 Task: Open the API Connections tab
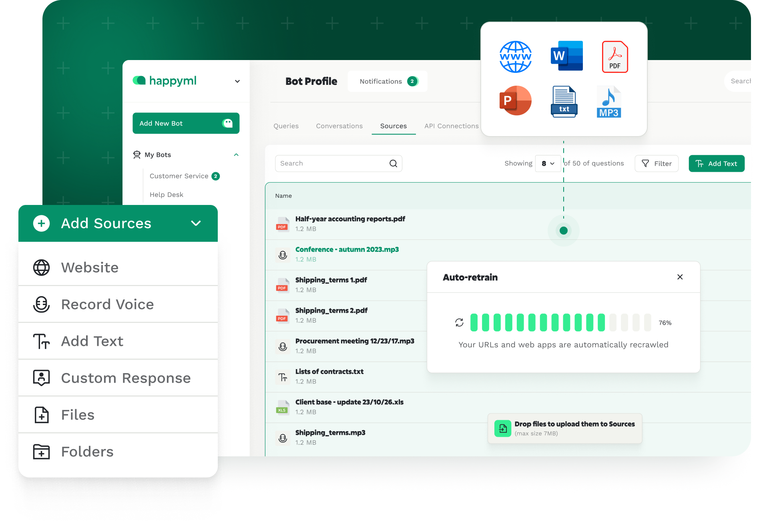(x=452, y=126)
